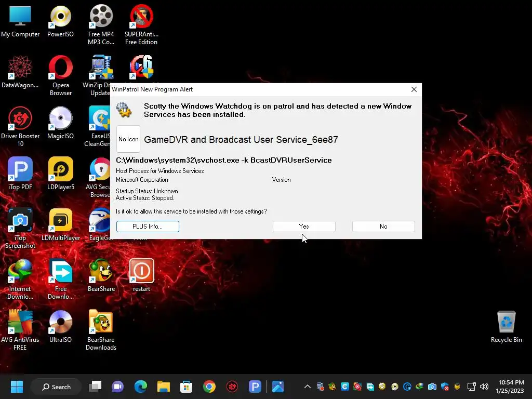
Task: Select Internet Download Manager shortcut
Action: (20, 279)
